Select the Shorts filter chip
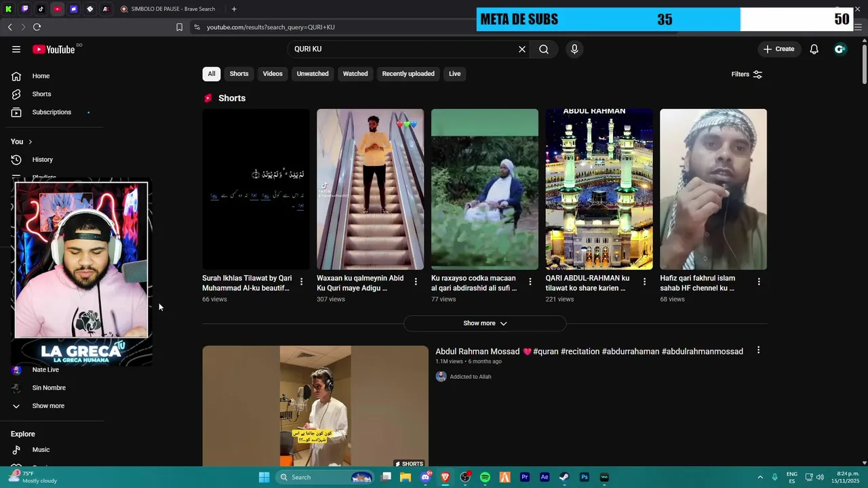868x488 pixels. 239,74
